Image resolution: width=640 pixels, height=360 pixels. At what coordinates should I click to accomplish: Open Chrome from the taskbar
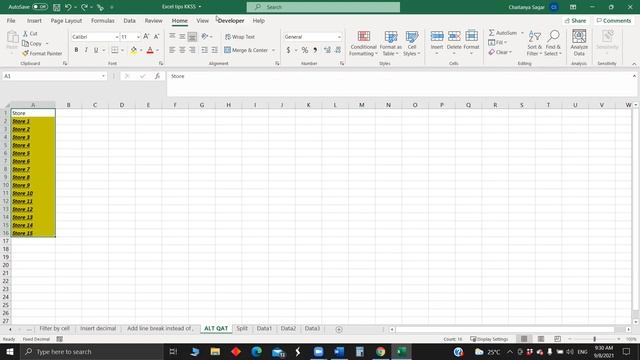coord(380,351)
